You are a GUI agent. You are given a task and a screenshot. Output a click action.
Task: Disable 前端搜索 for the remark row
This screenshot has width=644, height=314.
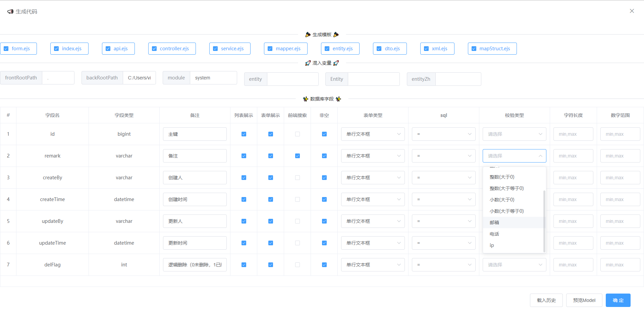pyautogui.click(x=298, y=156)
